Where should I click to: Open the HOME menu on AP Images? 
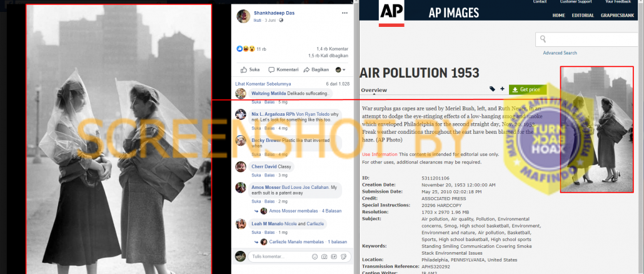558,16
